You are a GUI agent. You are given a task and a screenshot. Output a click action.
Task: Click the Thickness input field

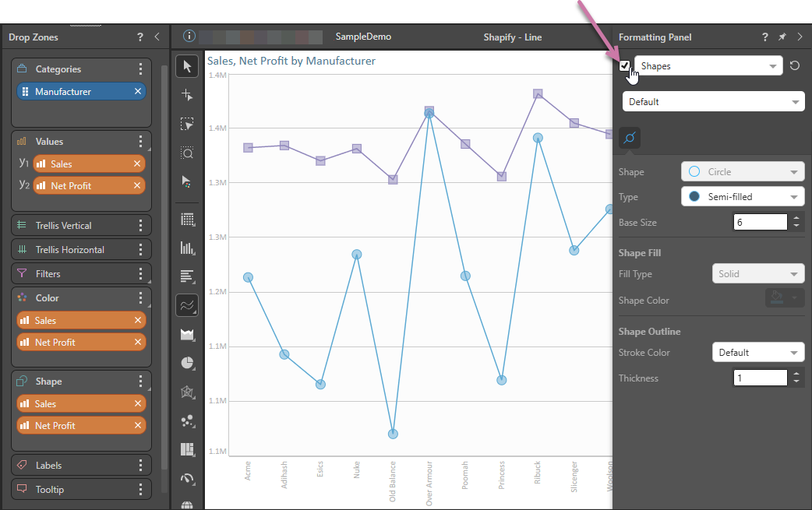[760, 378]
